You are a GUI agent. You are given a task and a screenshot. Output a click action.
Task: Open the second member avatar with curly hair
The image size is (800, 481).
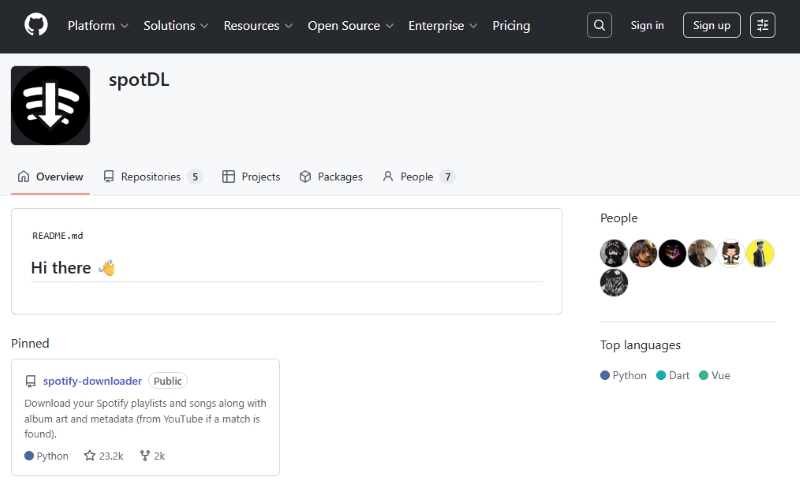643,253
